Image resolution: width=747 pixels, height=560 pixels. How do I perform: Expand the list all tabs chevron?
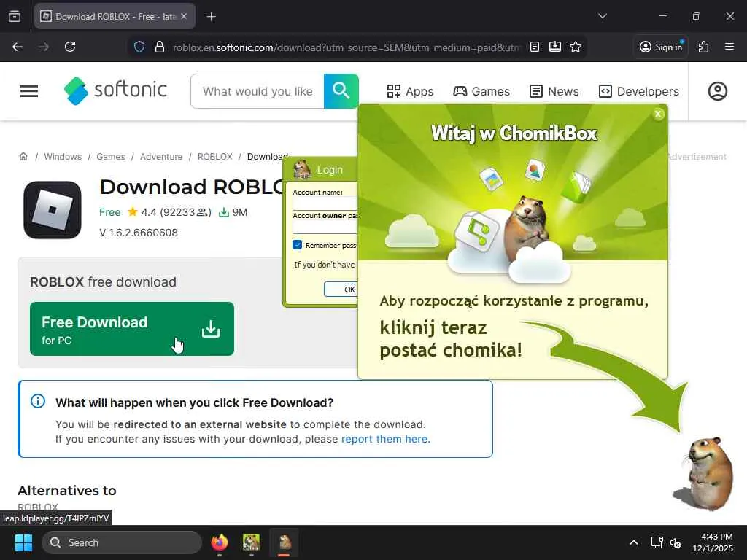602,16
